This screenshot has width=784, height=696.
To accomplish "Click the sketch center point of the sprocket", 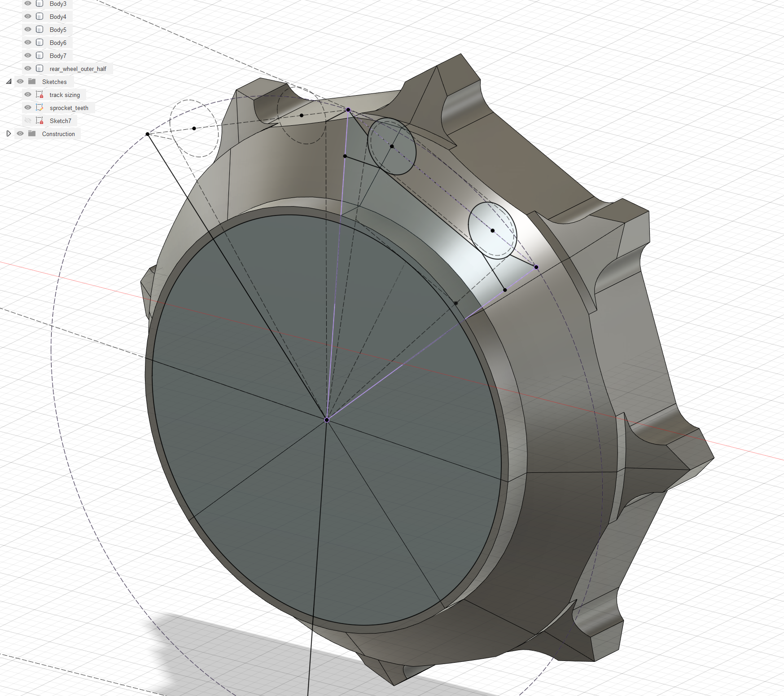I will click(x=327, y=421).
